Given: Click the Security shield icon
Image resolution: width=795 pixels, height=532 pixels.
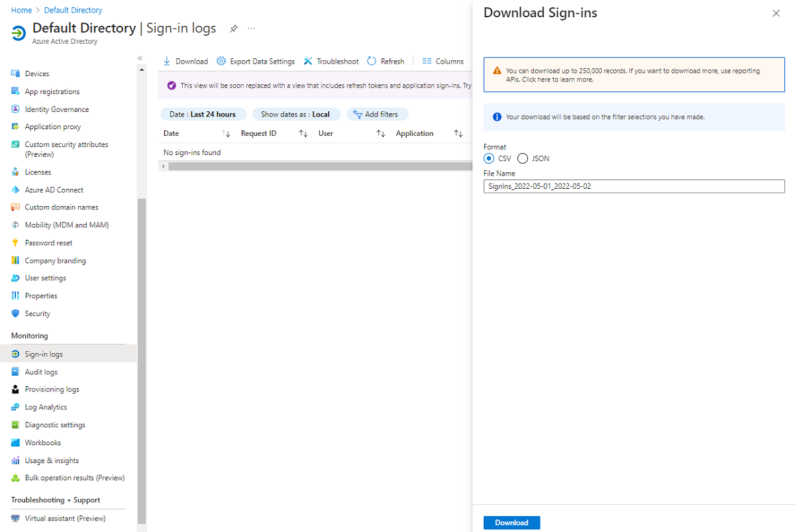Looking at the screenshot, I should click(x=15, y=313).
